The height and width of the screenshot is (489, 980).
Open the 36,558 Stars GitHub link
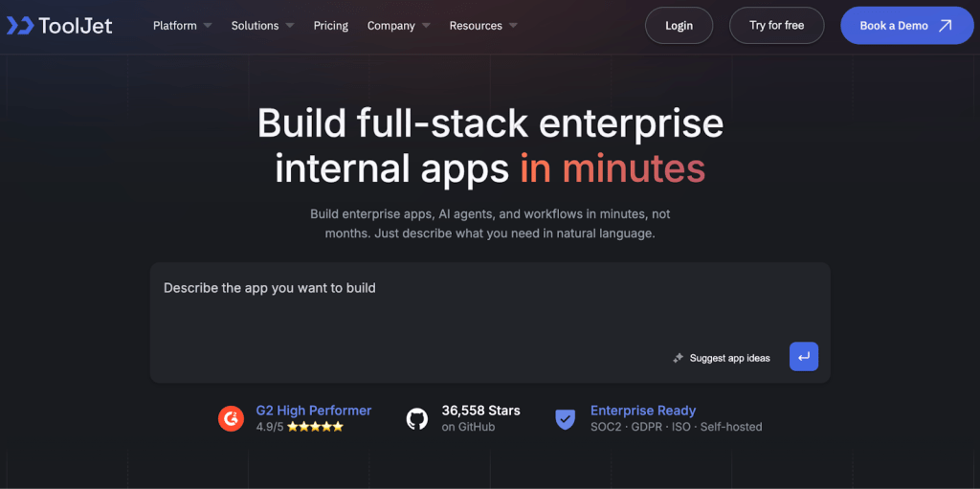point(480,411)
